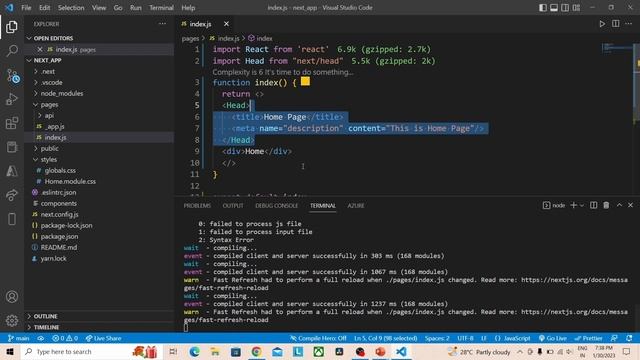The image size is (640, 360).
Task: Open Customize Layout icon
Action: pyautogui.click(x=576, y=8)
